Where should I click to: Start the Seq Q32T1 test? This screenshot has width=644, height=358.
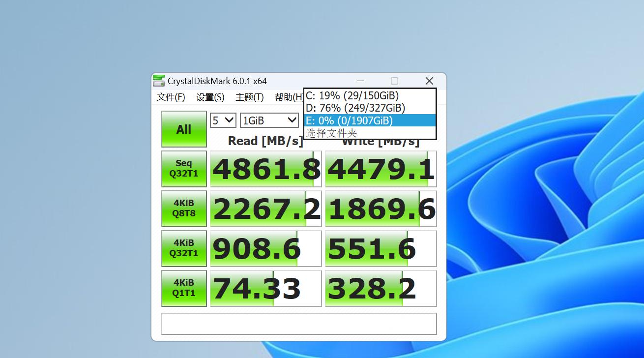[183, 168]
